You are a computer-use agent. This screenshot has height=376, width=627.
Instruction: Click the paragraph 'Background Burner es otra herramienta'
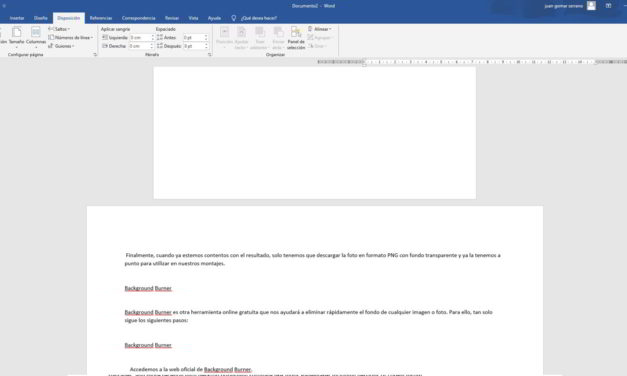click(308, 316)
